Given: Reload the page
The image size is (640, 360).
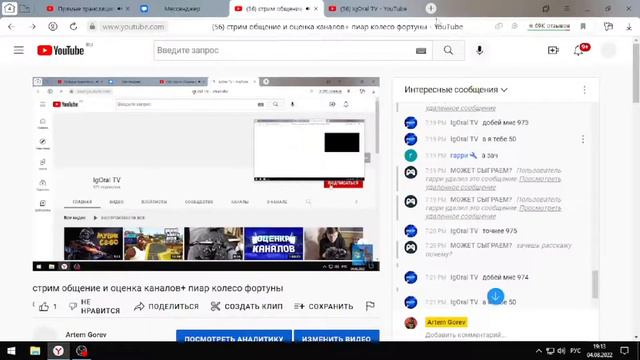Looking at the screenshot, I should (x=73, y=27).
